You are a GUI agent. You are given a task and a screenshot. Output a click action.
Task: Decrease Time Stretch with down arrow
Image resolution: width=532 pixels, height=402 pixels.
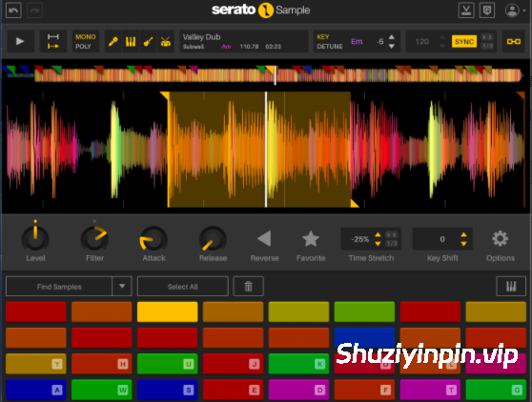click(x=378, y=244)
